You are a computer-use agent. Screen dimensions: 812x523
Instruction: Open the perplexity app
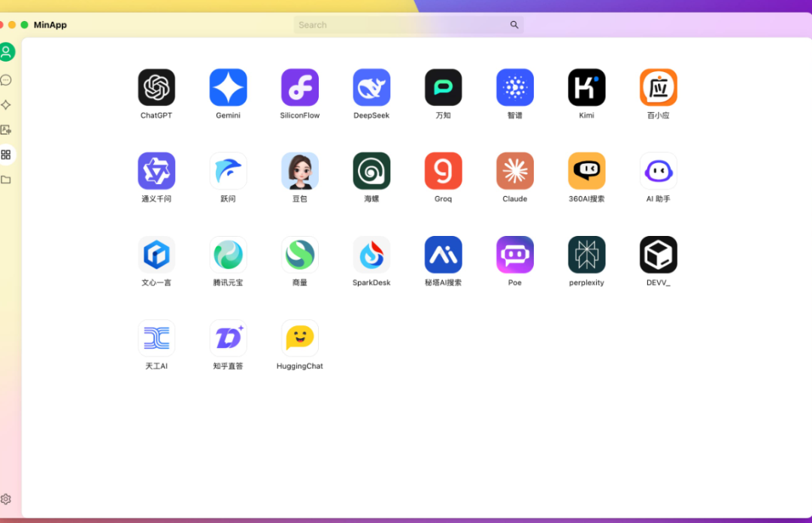point(586,255)
